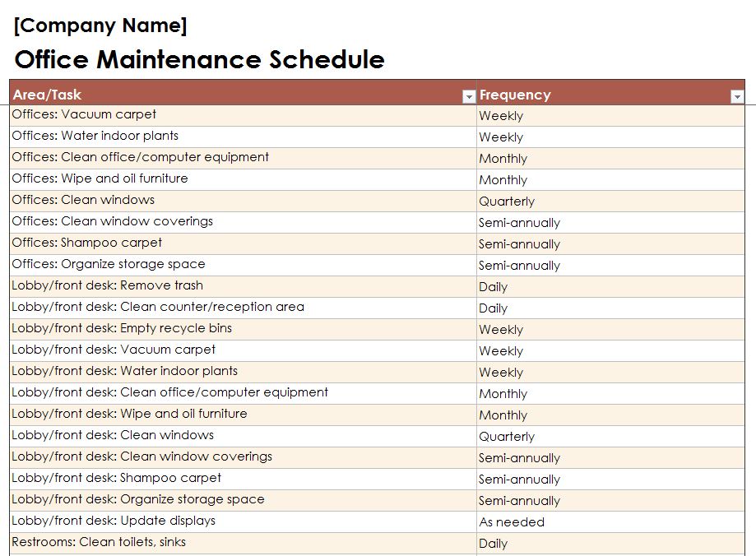
Task: Click the Office Maintenance Schedule heading
Action: click(200, 60)
